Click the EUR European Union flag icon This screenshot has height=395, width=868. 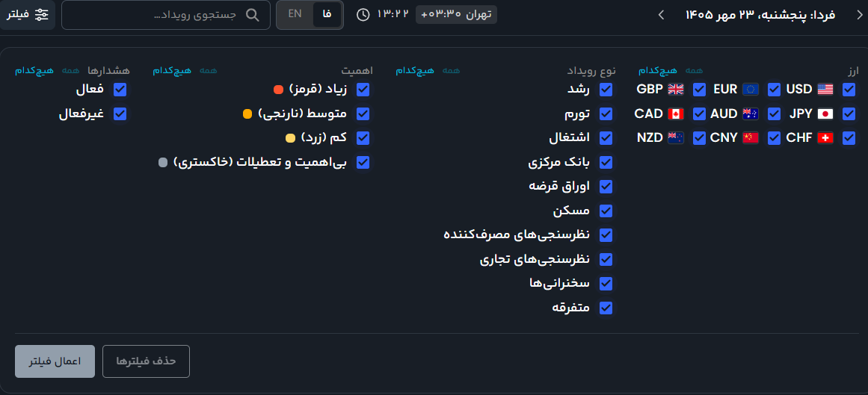tap(751, 89)
